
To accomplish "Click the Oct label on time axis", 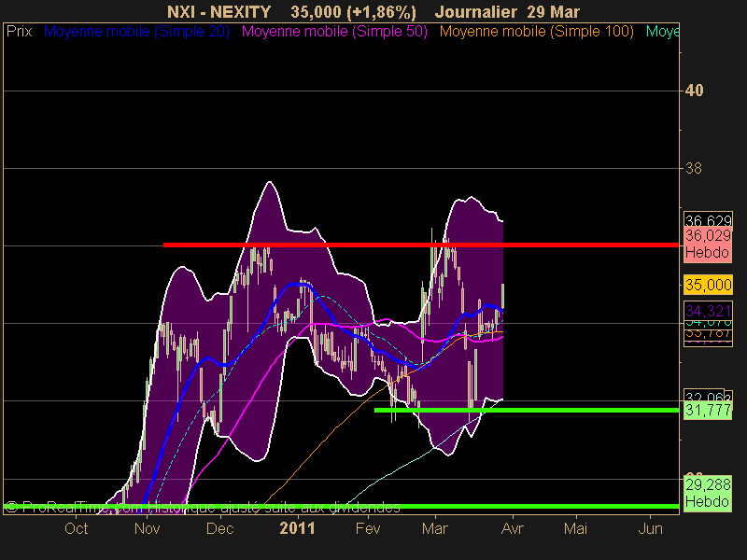I will pyautogui.click(x=77, y=528).
